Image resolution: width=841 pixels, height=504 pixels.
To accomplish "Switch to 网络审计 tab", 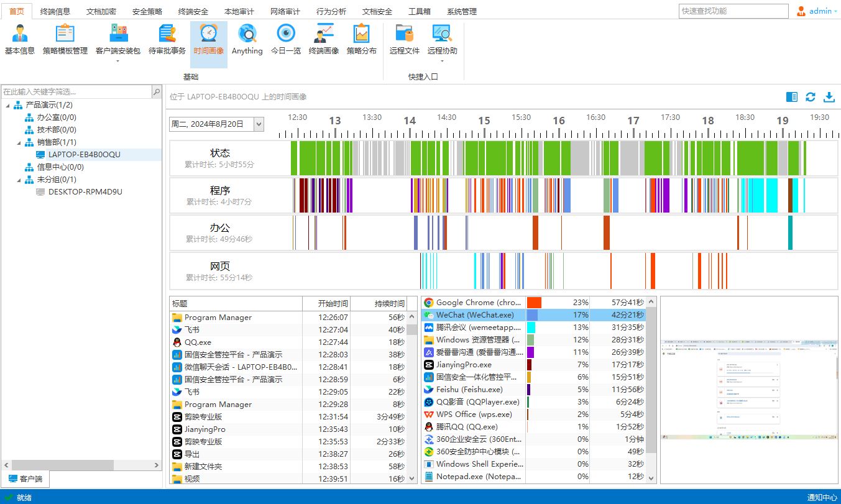I will pos(285,11).
